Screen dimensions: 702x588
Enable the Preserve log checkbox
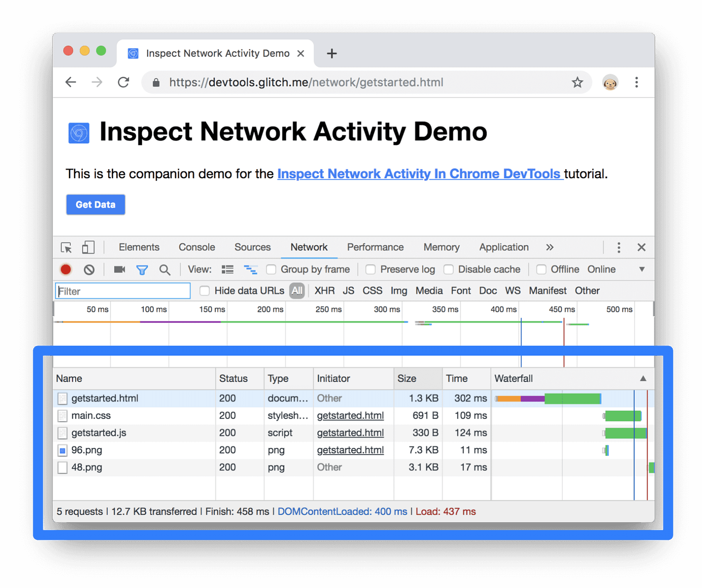tap(370, 269)
